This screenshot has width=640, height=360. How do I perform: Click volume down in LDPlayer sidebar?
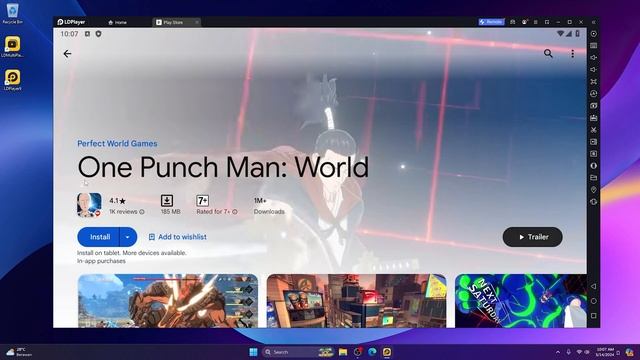pos(593,70)
